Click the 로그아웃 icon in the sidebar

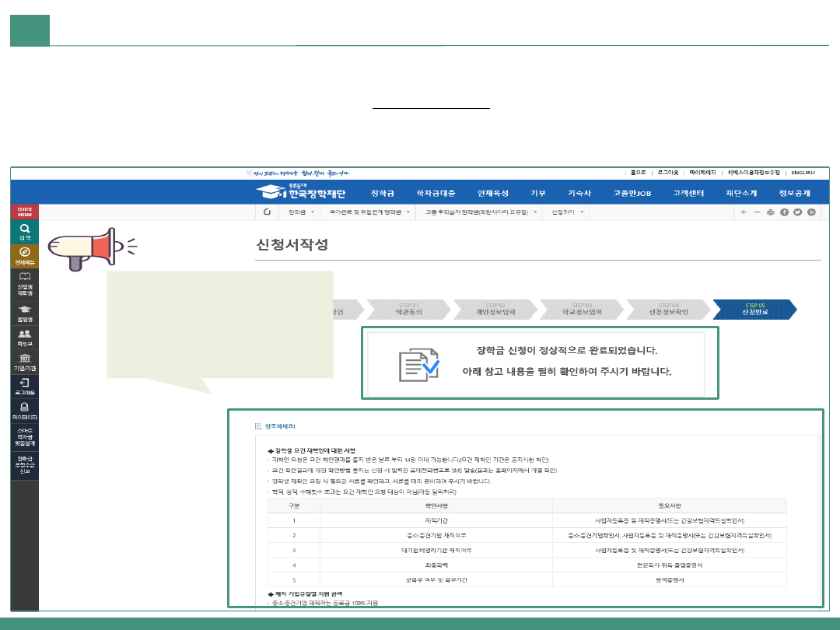click(25, 386)
